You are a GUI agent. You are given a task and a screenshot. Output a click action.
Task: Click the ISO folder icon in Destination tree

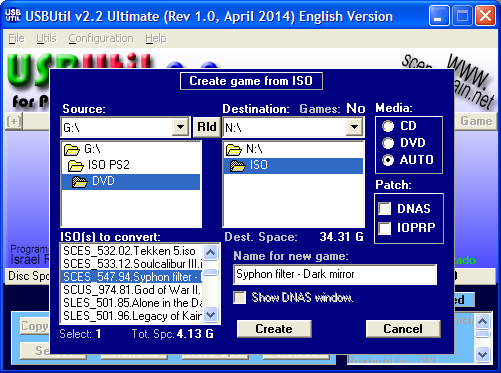(238, 166)
